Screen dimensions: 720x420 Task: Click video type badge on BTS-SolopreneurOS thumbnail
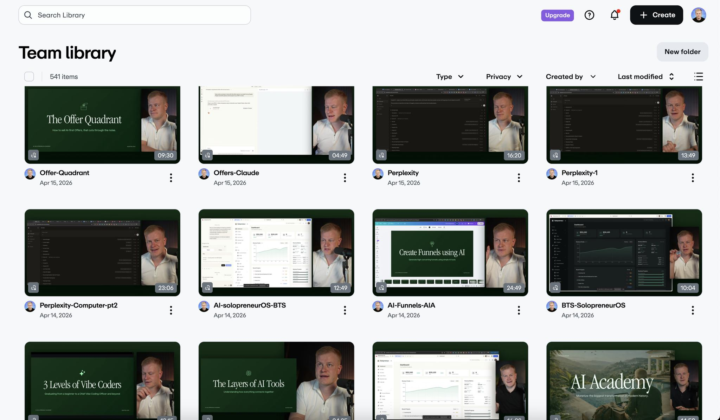(556, 288)
